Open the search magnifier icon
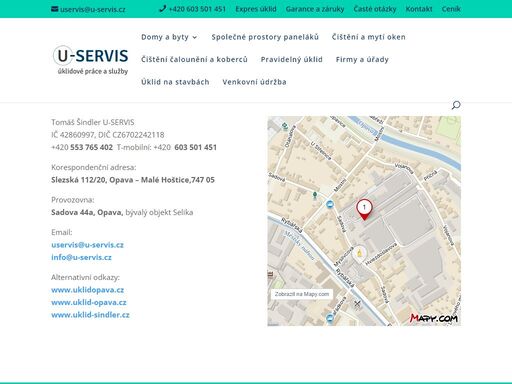The height and width of the screenshot is (384, 512). [x=456, y=105]
